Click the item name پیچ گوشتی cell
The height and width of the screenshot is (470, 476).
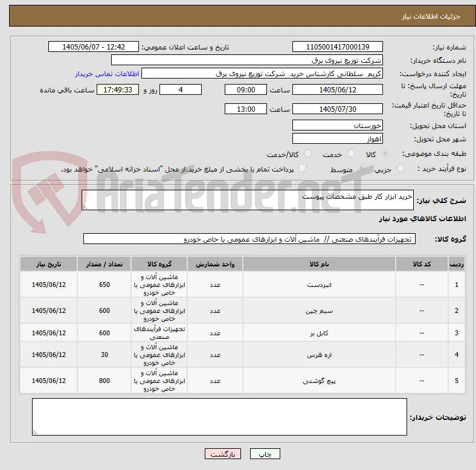tap(319, 381)
